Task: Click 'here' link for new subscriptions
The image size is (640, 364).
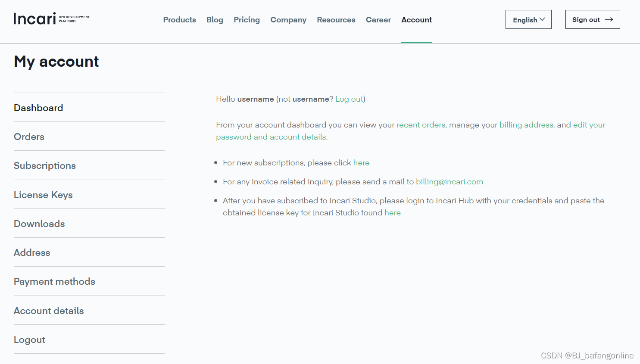Action: pos(361,163)
